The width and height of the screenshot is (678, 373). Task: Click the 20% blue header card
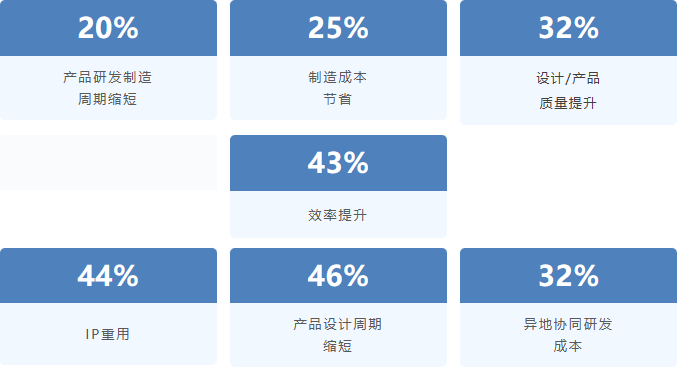pos(108,28)
